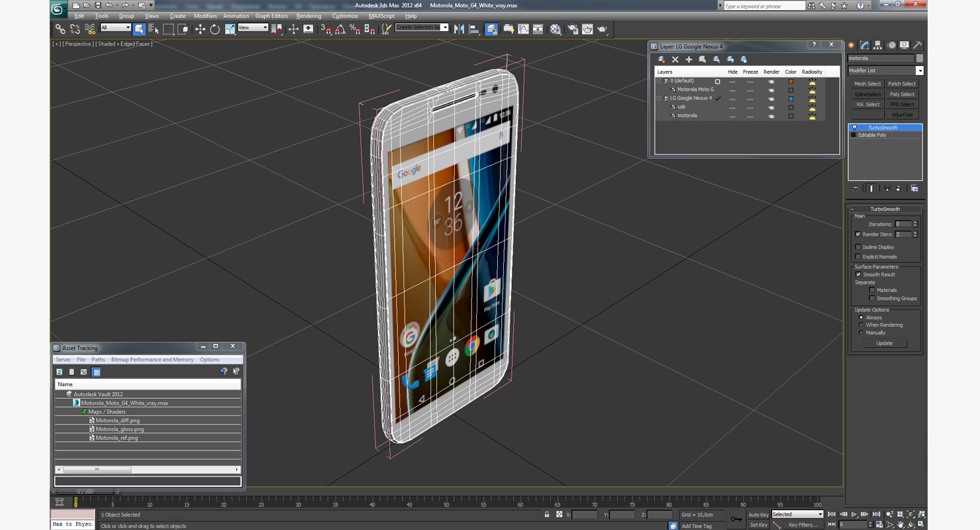The image size is (980, 530).
Task: Open the Display command panel tab
Action: pyautogui.click(x=905, y=46)
